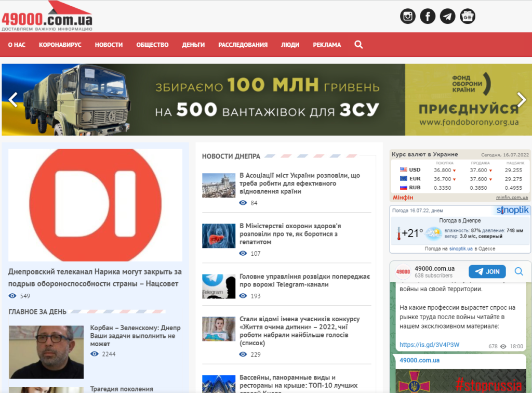The height and width of the screenshot is (393, 532).
Task: Go to the 49000.com.ua site logo
Action: point(47,16)
